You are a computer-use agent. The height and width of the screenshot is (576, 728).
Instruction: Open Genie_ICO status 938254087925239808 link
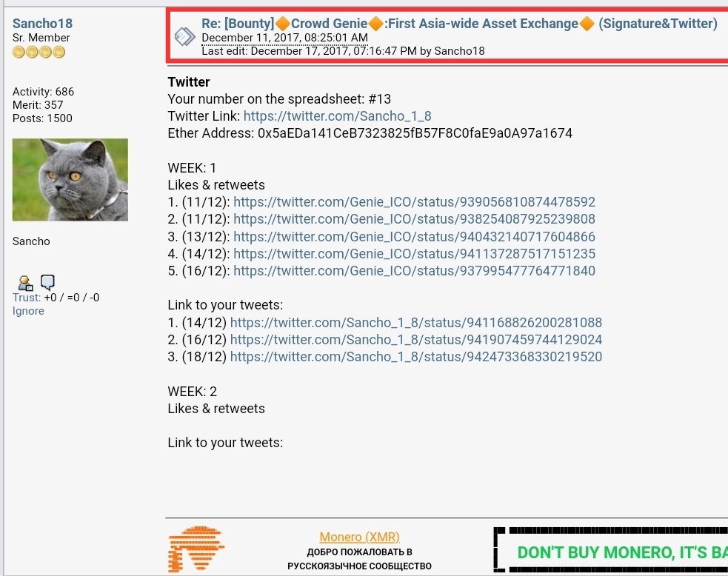pos(414,219)
